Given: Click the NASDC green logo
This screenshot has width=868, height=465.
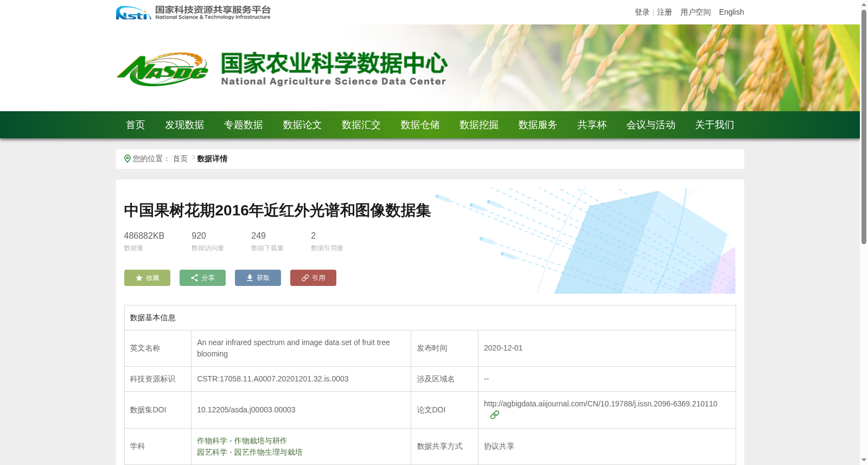Looking at the screenshot, I should [162, 69].
